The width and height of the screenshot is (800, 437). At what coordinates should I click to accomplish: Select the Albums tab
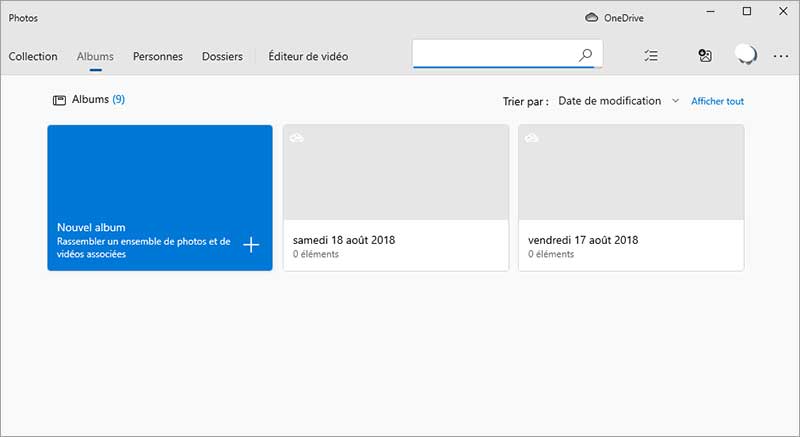[x=95, y=57]
